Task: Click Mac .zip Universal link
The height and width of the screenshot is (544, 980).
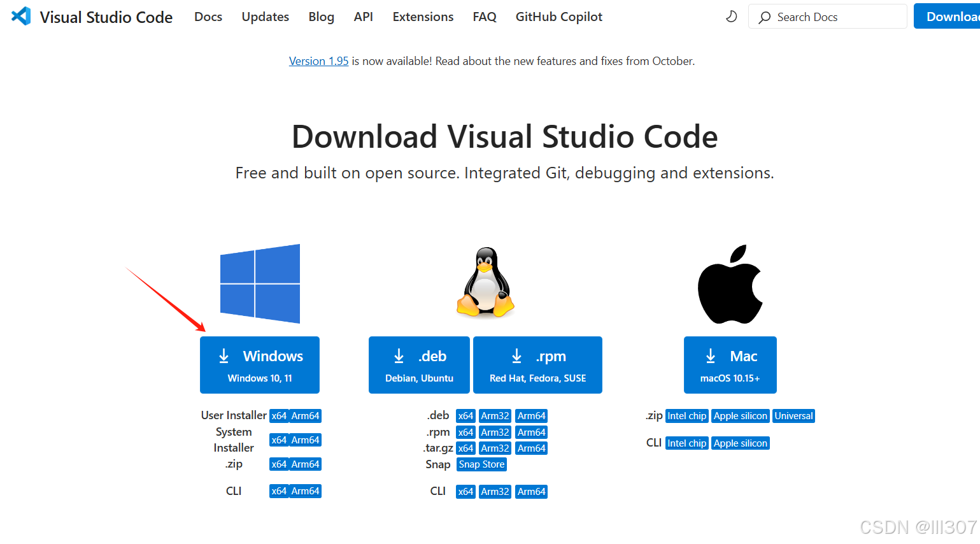Action: [x=794, y=416]
